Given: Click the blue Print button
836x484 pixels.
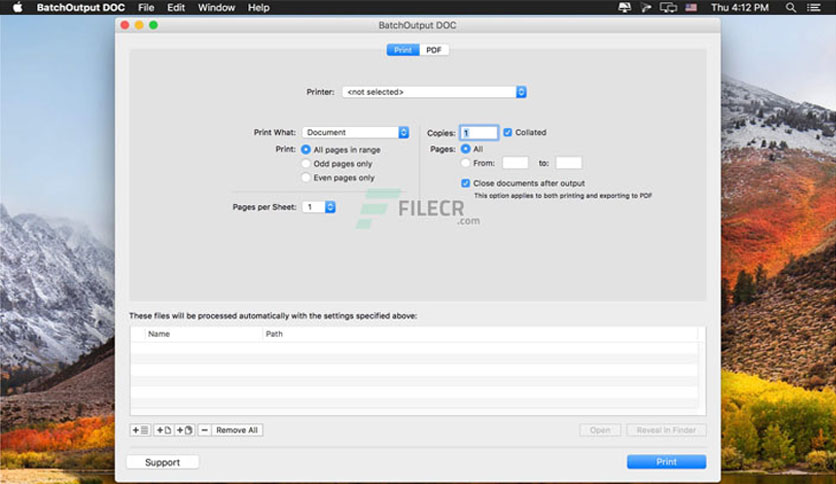Looking at the screenshot, I should click(666, 462).
